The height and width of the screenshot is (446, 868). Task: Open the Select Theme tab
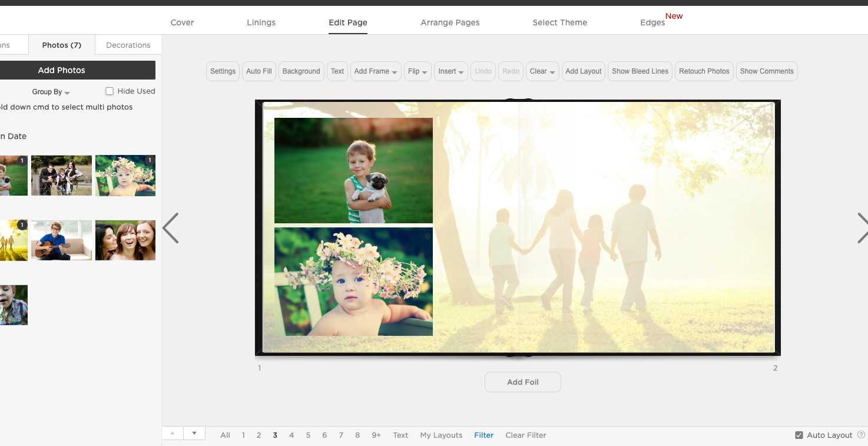560,22
